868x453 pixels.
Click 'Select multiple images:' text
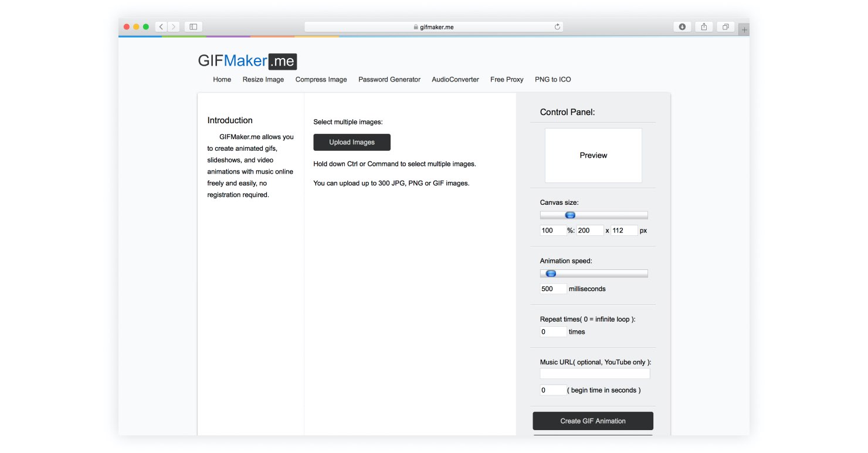348,122
